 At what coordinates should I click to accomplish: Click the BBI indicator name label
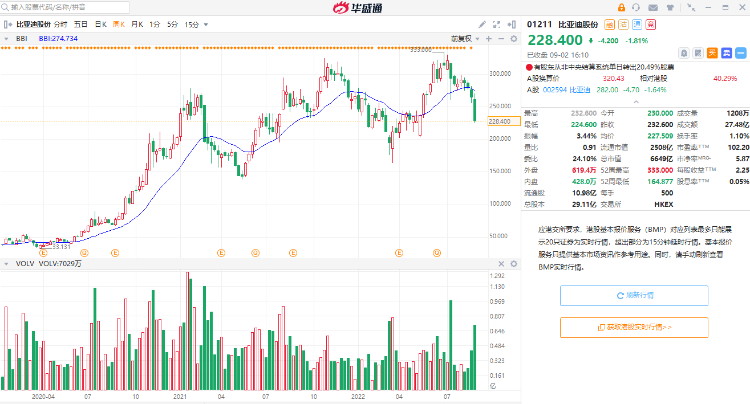pyautogui.click(x=22, y=39)
